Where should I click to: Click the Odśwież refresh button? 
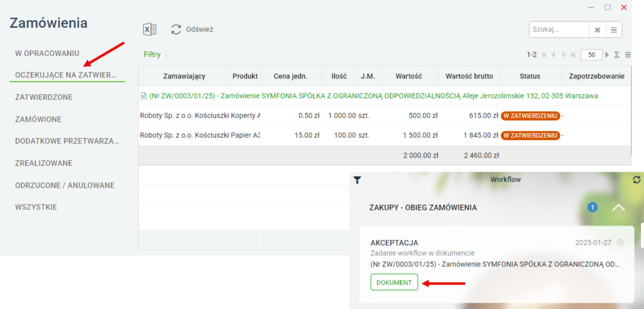click(x=192, y=30)
